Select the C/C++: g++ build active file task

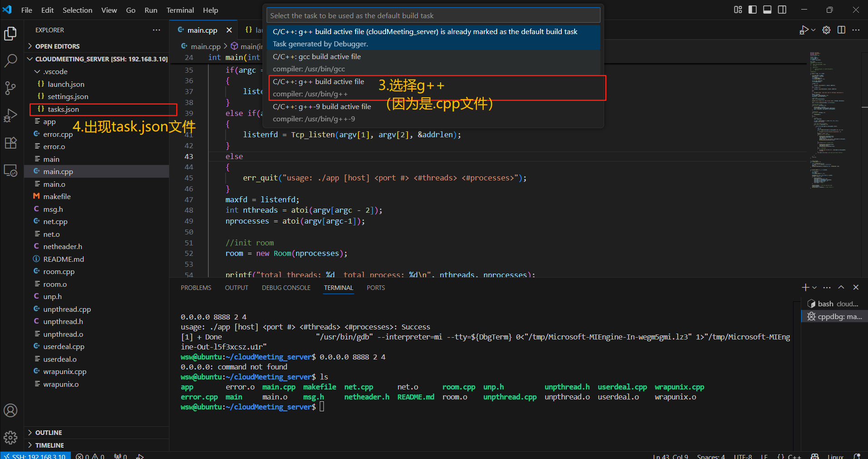(x=318, y=87)
